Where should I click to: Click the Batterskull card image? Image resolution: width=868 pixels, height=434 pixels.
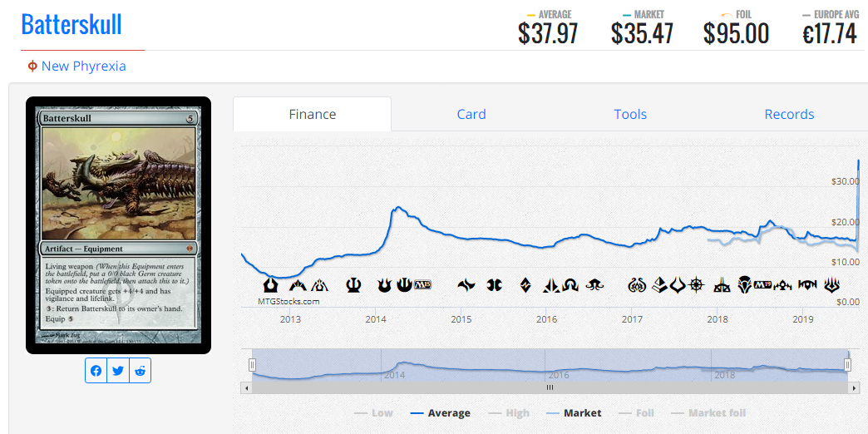118,225
